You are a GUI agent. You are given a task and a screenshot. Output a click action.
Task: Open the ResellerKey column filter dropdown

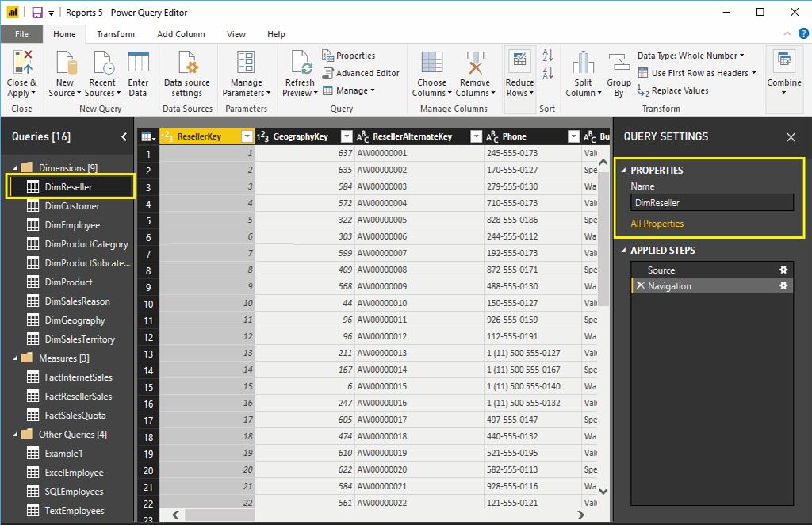point(247,136)
